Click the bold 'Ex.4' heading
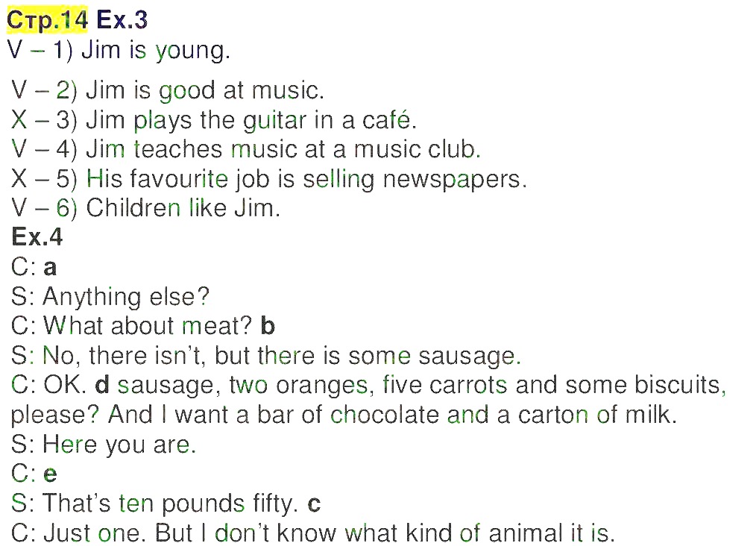This screenshot has height=546, width=756. coord(37,237)
